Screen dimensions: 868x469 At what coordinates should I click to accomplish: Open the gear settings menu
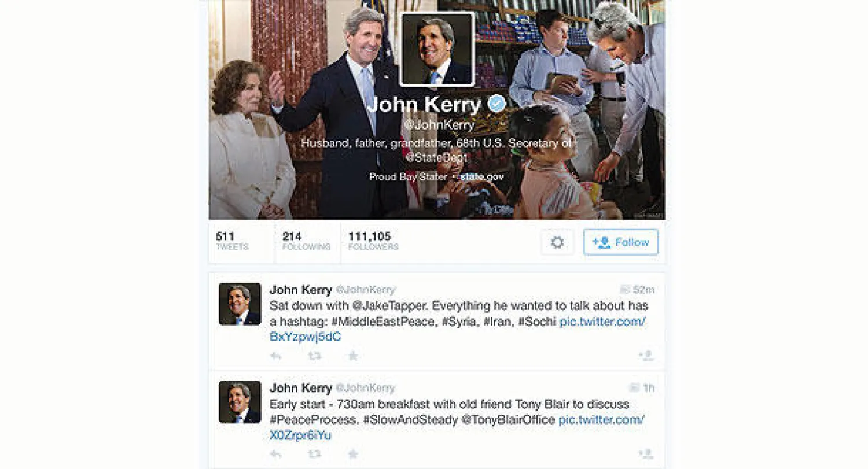click(x=557, y=242)
